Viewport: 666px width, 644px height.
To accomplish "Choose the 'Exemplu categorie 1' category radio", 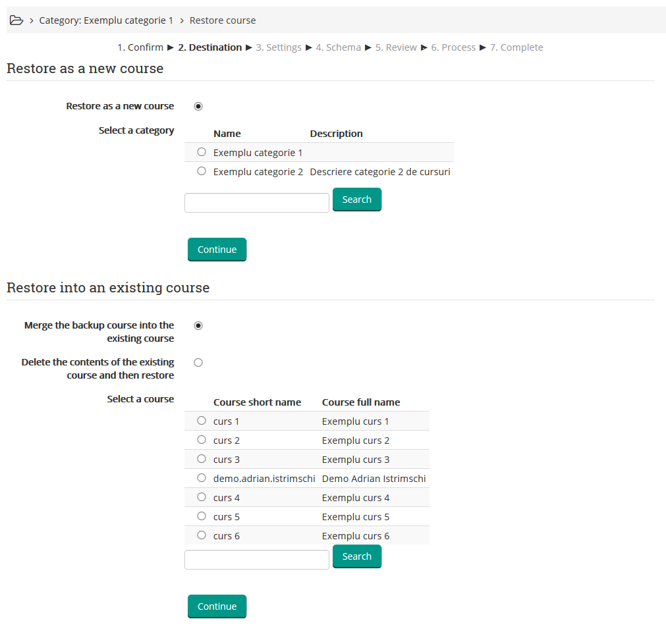I will (x=202, y=152).
